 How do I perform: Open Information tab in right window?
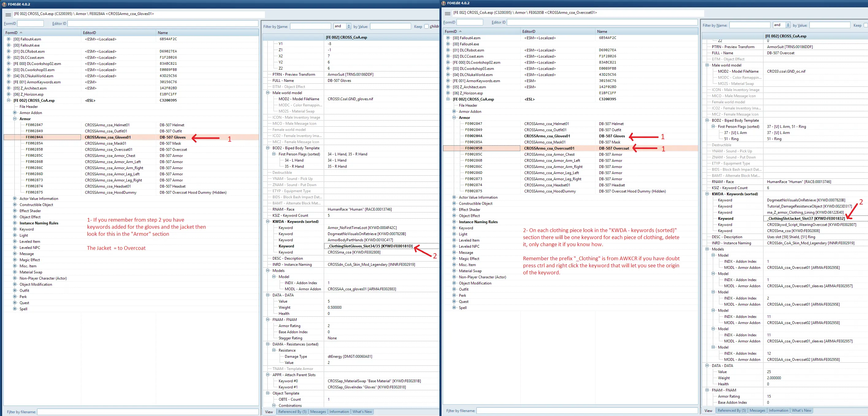(x=778, y=410)
